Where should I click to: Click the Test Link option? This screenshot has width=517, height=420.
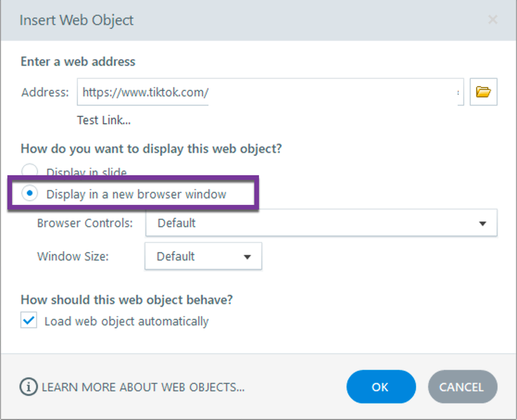[104, 120]
